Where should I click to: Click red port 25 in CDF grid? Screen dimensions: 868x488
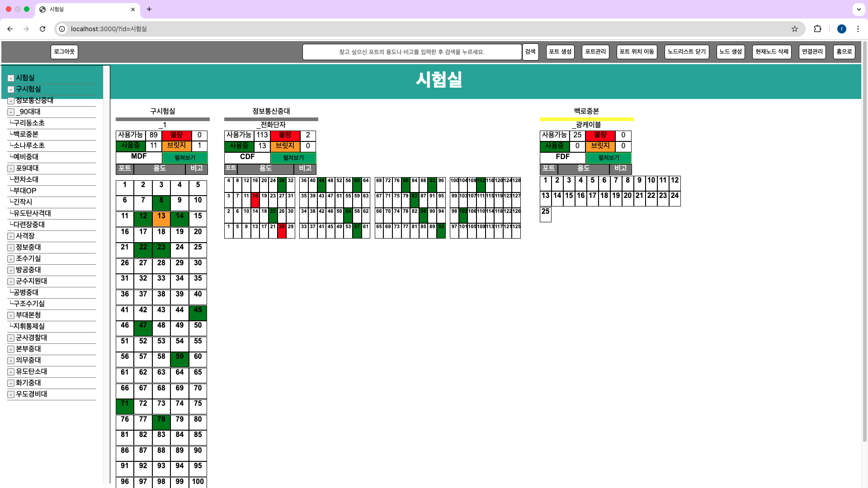click(x=282, y=230)
